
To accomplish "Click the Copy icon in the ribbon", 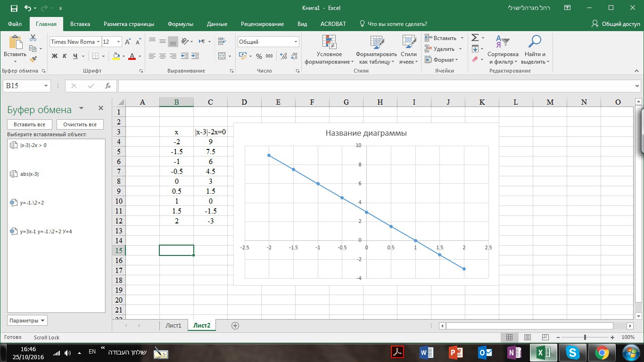I will point(33,49).
